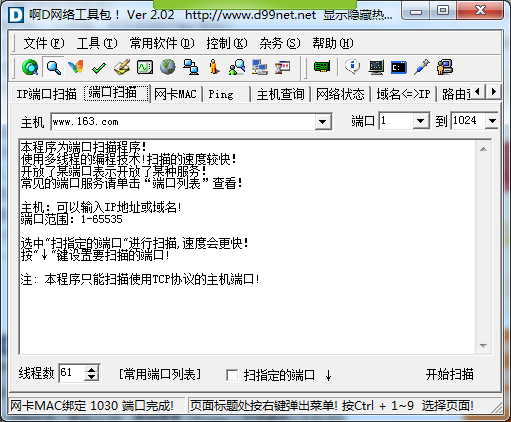The width and height of the screenshot is (511, 422).
Task: Open the start port dropdown showing 1
Action: (x=421, y=121)
